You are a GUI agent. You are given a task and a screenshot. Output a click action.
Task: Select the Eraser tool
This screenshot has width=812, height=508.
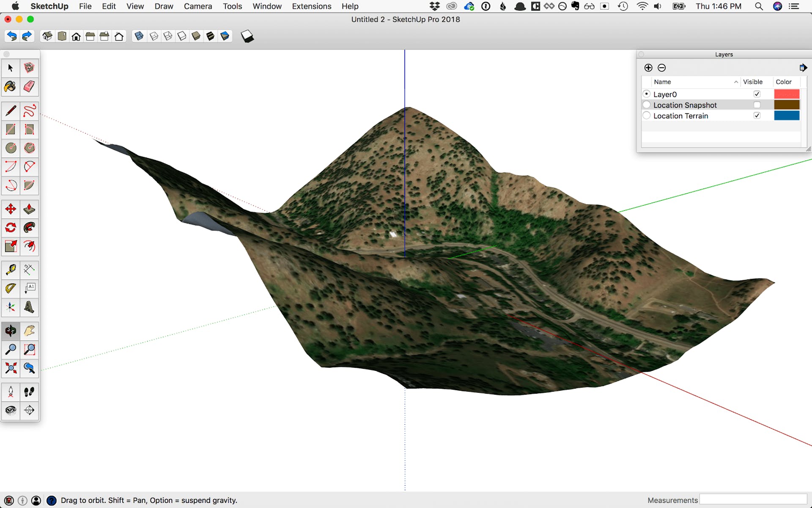pos(29,87)
